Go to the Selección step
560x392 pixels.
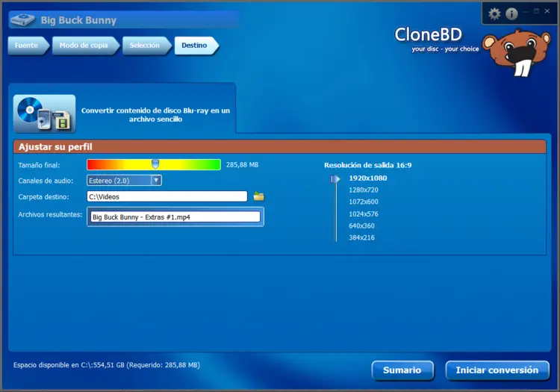(x=146, y=46)
